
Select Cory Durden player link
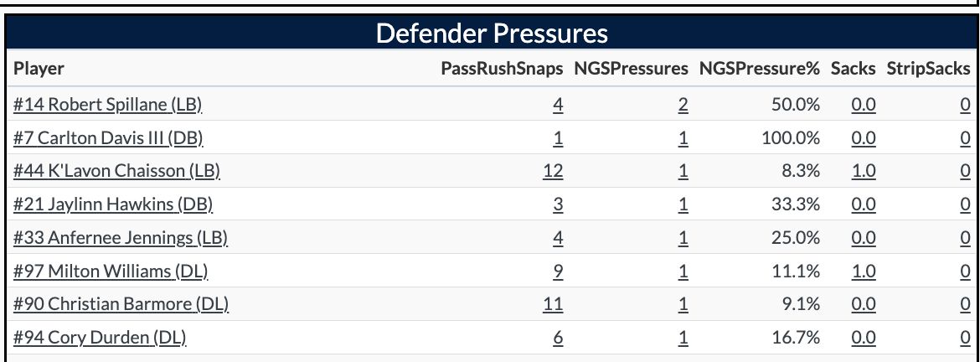click(100, 338)
